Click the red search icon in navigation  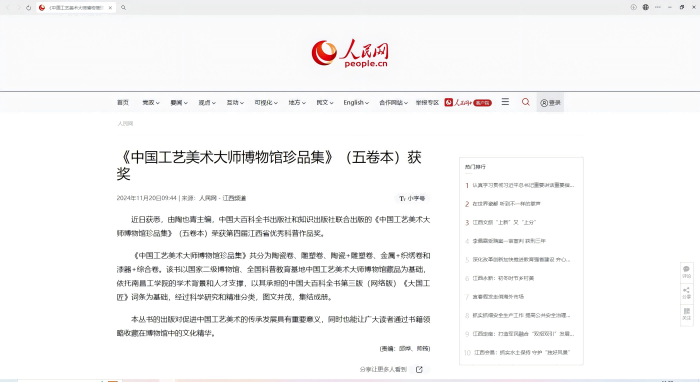(x=526, y=102)
